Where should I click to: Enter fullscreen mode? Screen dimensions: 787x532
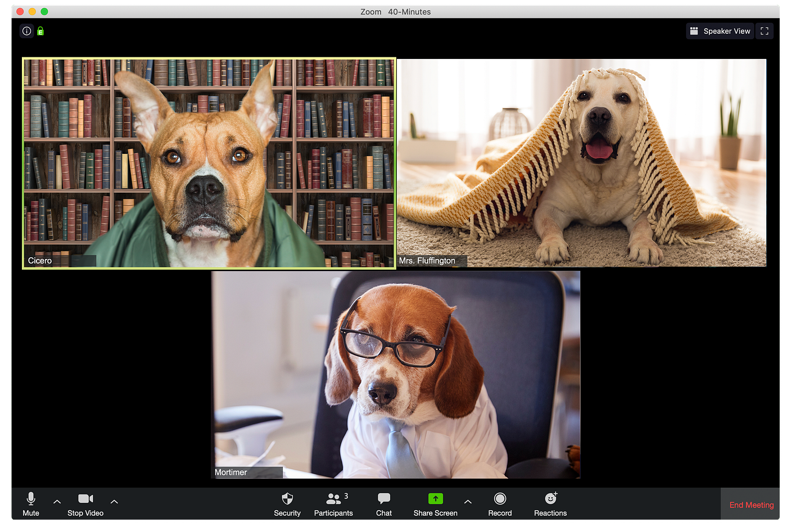(764, 31)
